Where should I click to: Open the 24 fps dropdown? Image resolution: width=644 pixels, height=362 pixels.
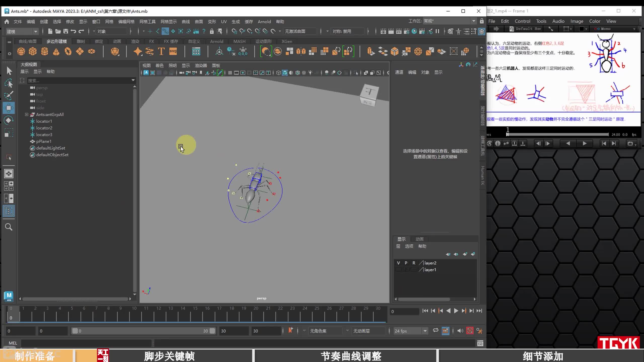click(411, 331)
